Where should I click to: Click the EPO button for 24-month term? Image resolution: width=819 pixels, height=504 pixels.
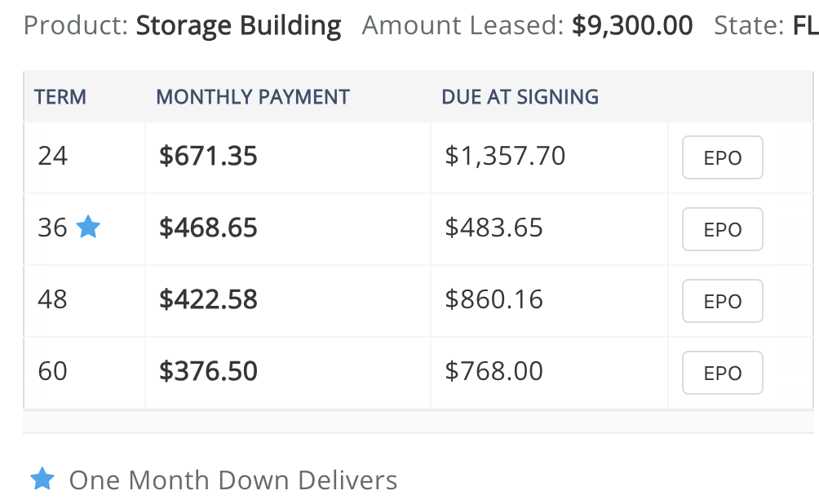coord(723,157)
